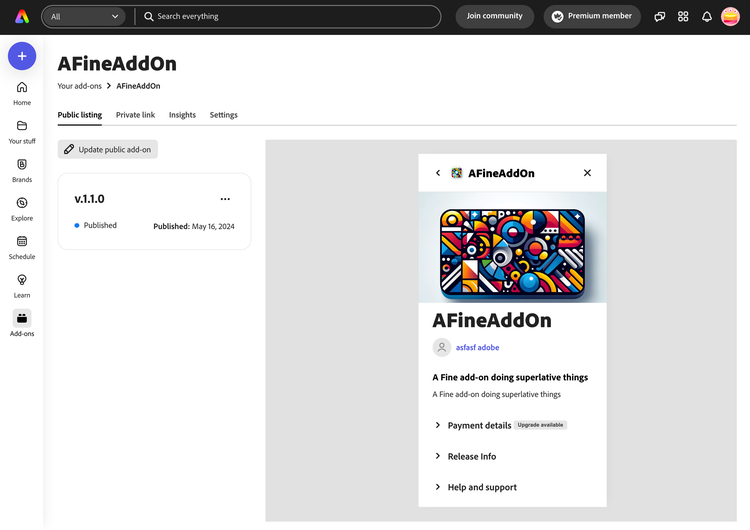
Task: Click Update public add-on button
Action: (x=108, y=149)
